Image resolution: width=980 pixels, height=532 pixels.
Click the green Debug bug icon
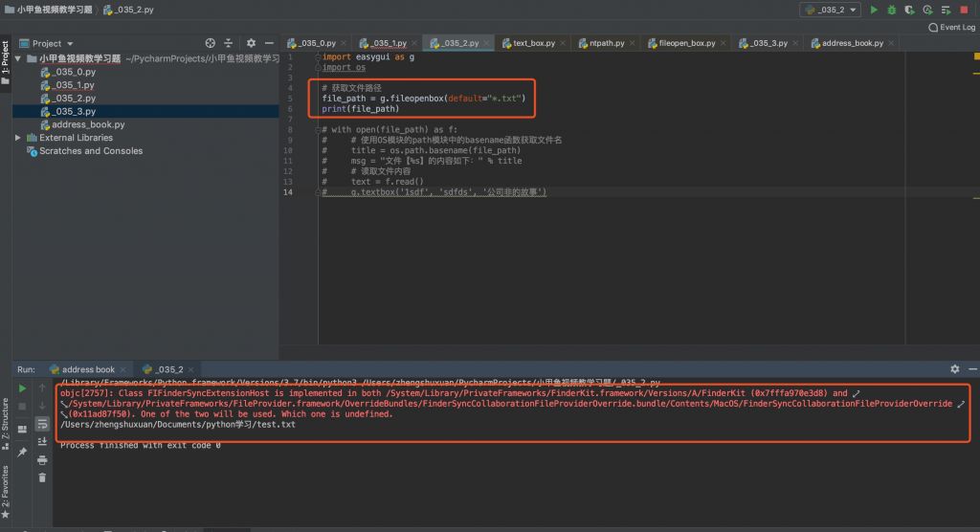[x=892, y=10]
